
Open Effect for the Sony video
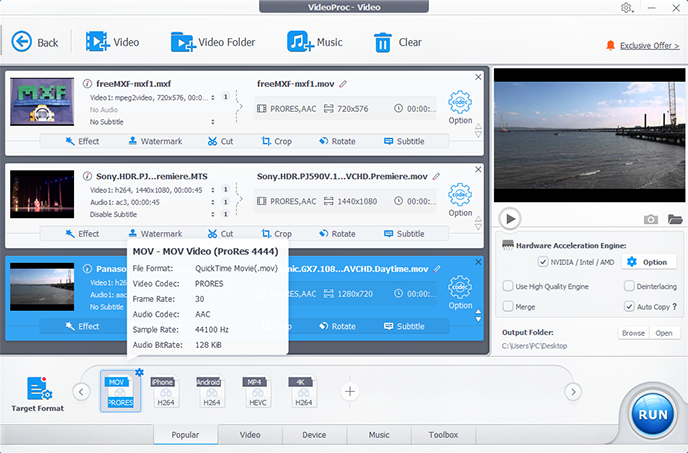(x=82, y=234)
